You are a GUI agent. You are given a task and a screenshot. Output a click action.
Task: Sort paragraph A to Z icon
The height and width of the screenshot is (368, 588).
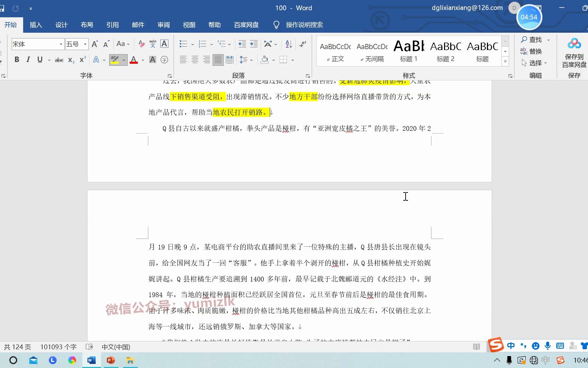point(289,44)
